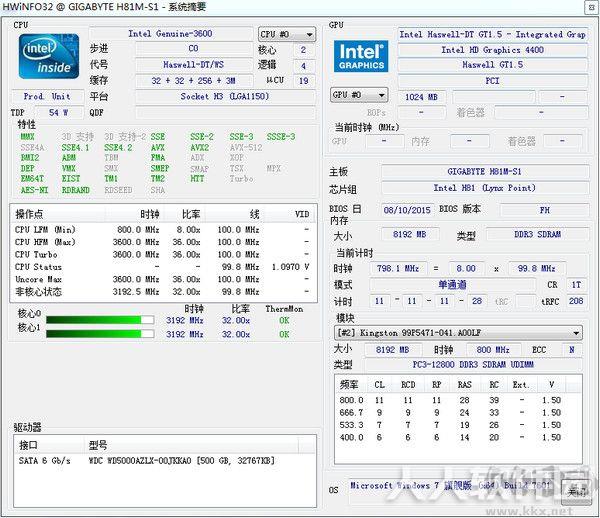Close the system summary window
Viewport: 600px width, 518px height.
coord(592,8)
